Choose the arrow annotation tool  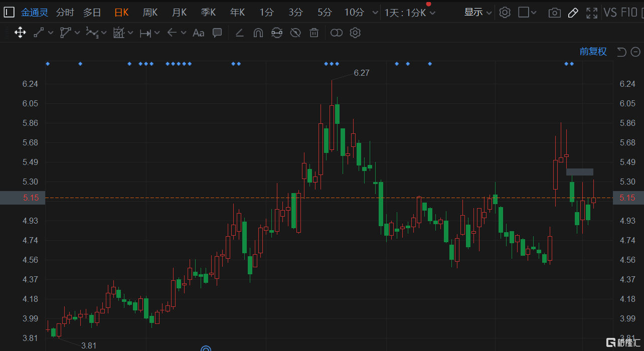coord(172,33)
